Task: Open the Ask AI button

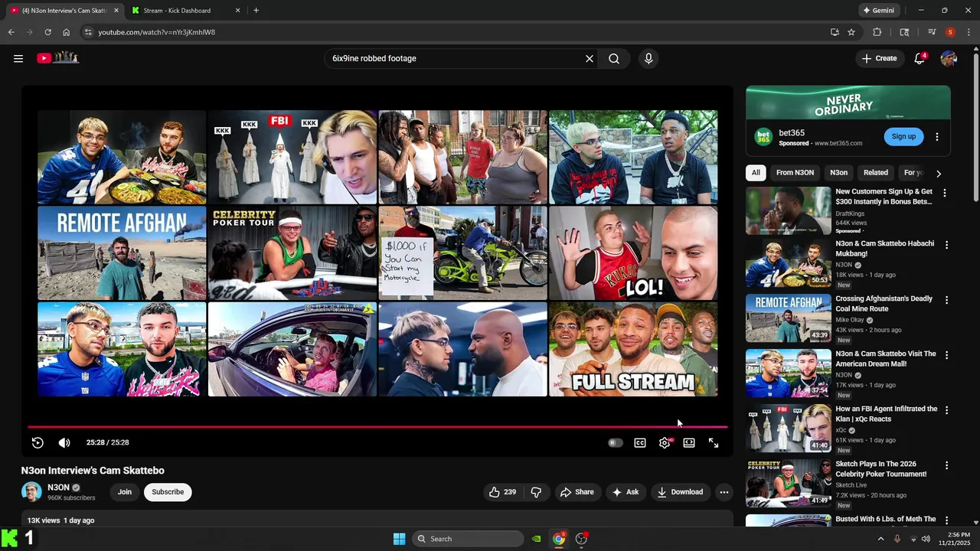Action: (x=626, y=492)
